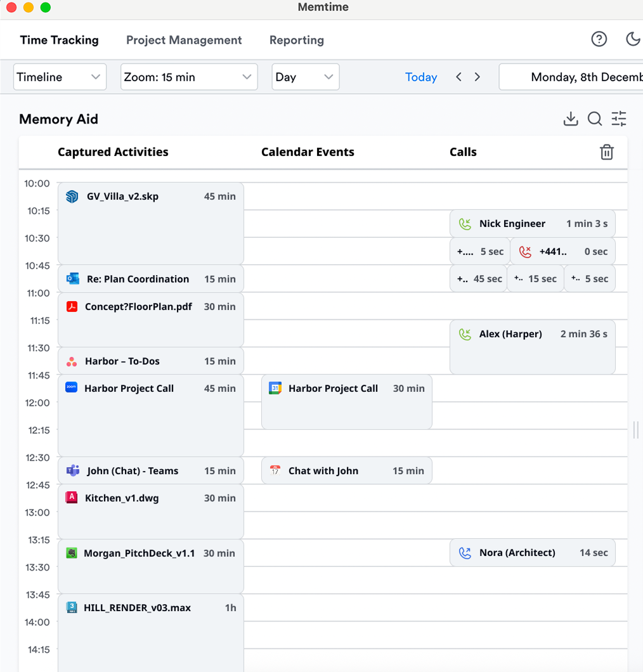Open the Zoom: 15 min dropdown
The width and height of the screenshot is (643, 672).
[188, 77]
